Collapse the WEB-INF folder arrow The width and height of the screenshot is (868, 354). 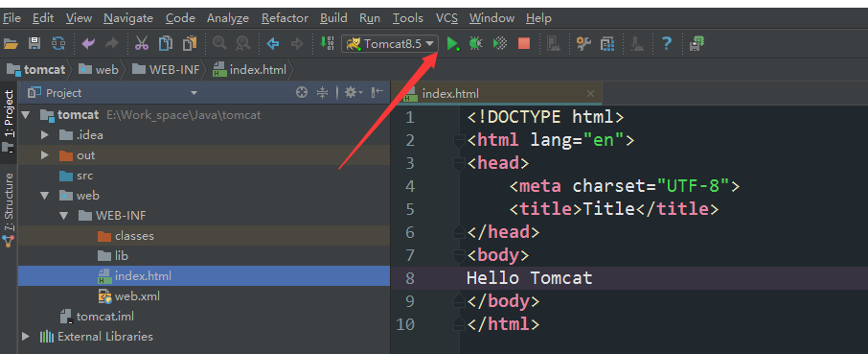63,216
